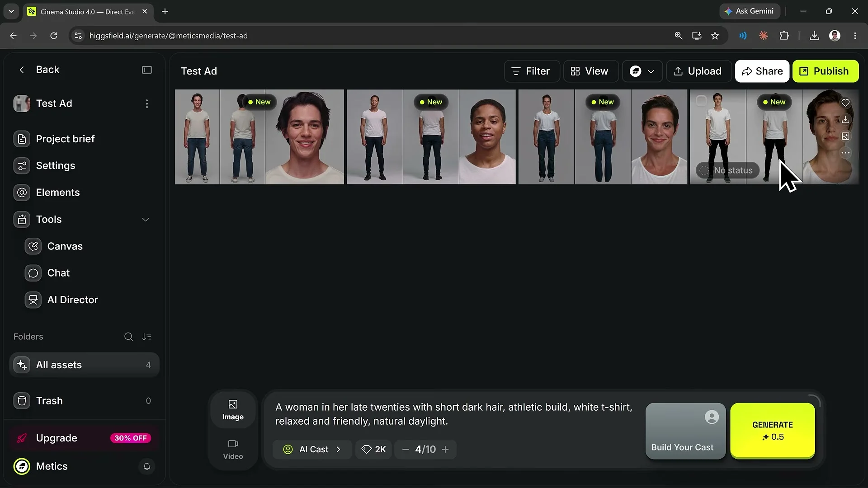Change the View layout
This screenshot has height=488, width=868.
590,71
